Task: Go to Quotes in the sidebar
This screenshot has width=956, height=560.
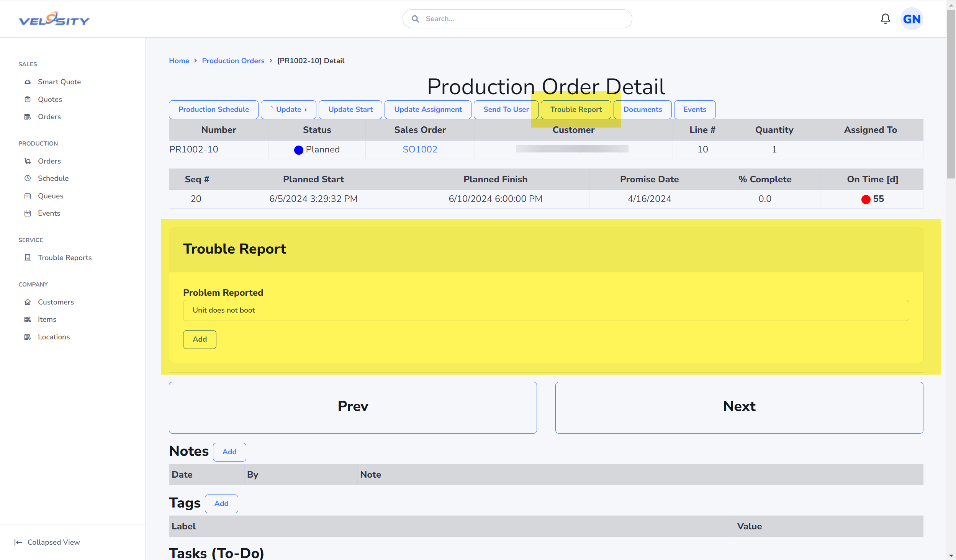Action: 50,100
